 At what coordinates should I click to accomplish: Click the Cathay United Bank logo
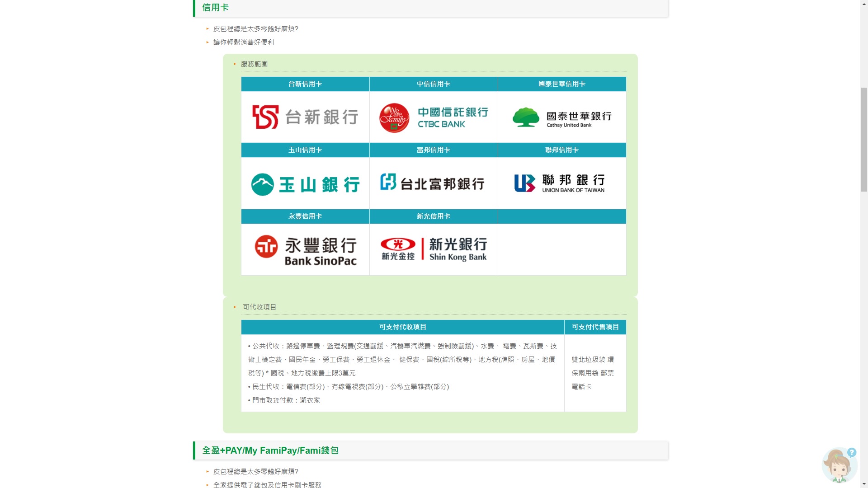(562, 117)
